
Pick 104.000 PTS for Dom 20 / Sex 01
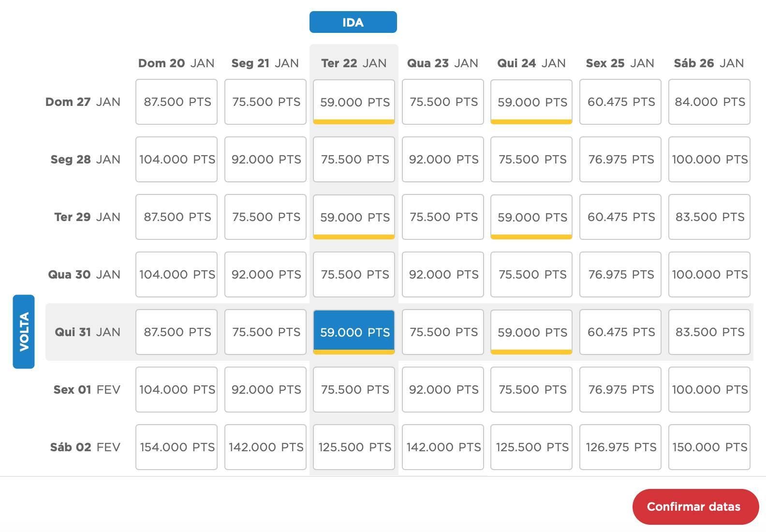click(177, 390)
